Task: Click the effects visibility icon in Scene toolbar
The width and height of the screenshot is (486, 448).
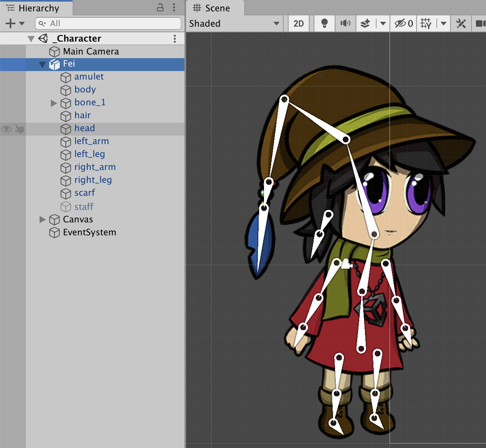Action: 364,23
